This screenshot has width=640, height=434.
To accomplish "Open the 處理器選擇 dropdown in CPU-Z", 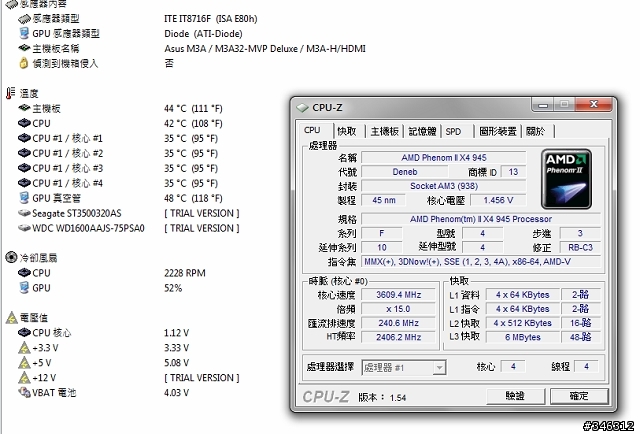I will point(404,368).
